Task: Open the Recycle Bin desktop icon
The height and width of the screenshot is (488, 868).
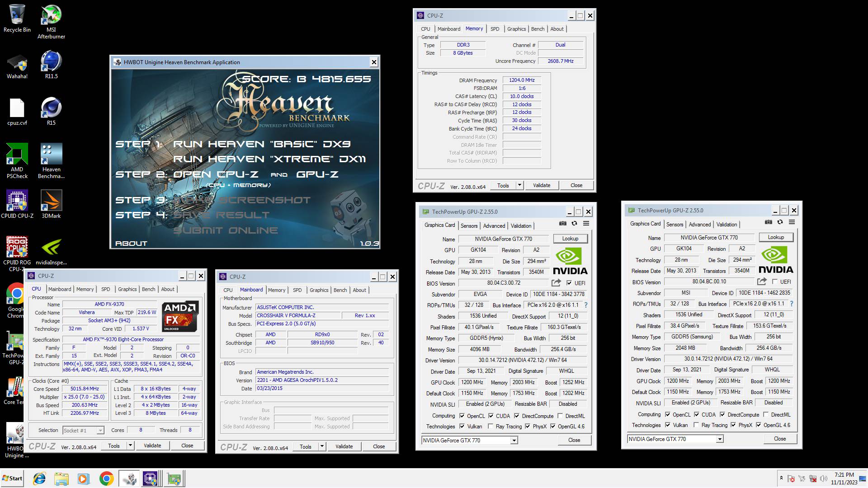Action: [17, 18]
